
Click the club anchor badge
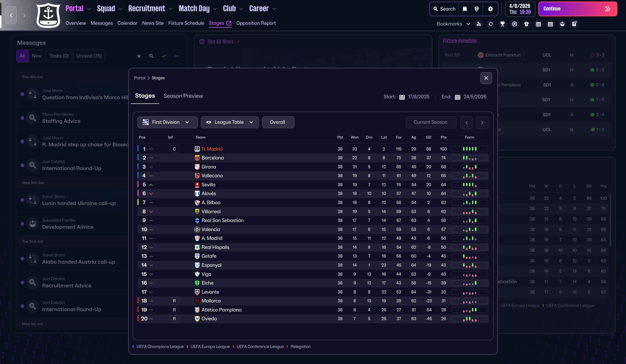point(48,15)
